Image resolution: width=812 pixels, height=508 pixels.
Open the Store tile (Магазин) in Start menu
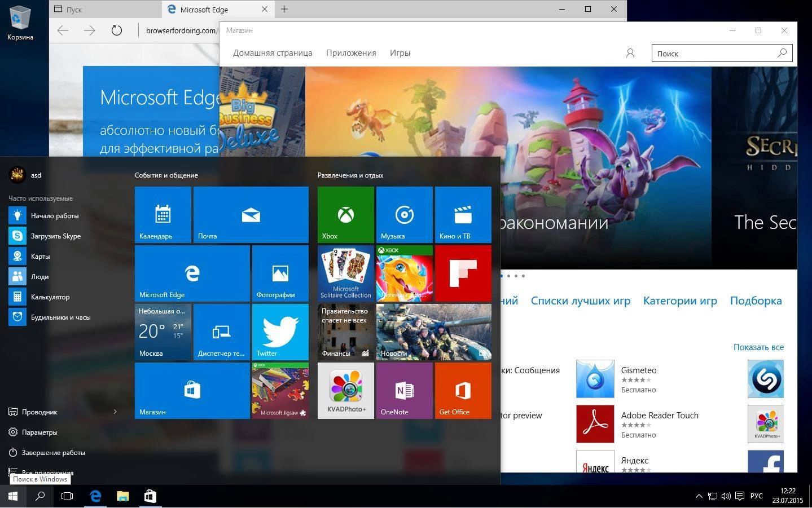click(192, 391)
